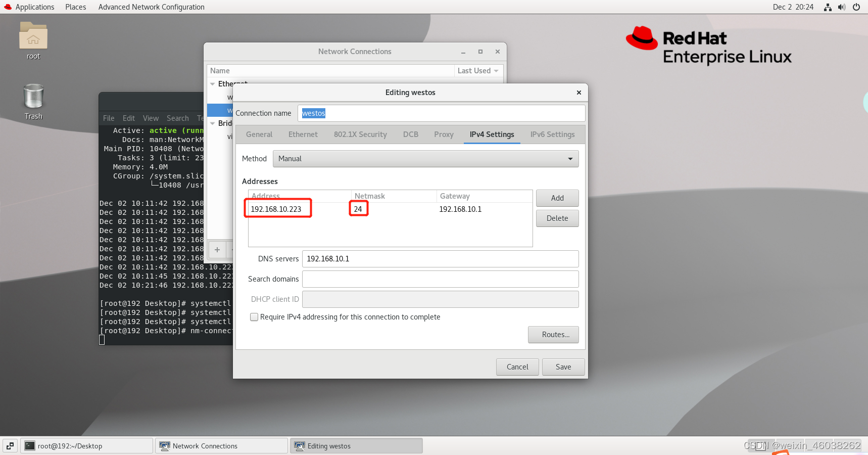This screenshot has width=868, height=455.
Task: Maximize the Network Connections window
Action: (480, 52)
